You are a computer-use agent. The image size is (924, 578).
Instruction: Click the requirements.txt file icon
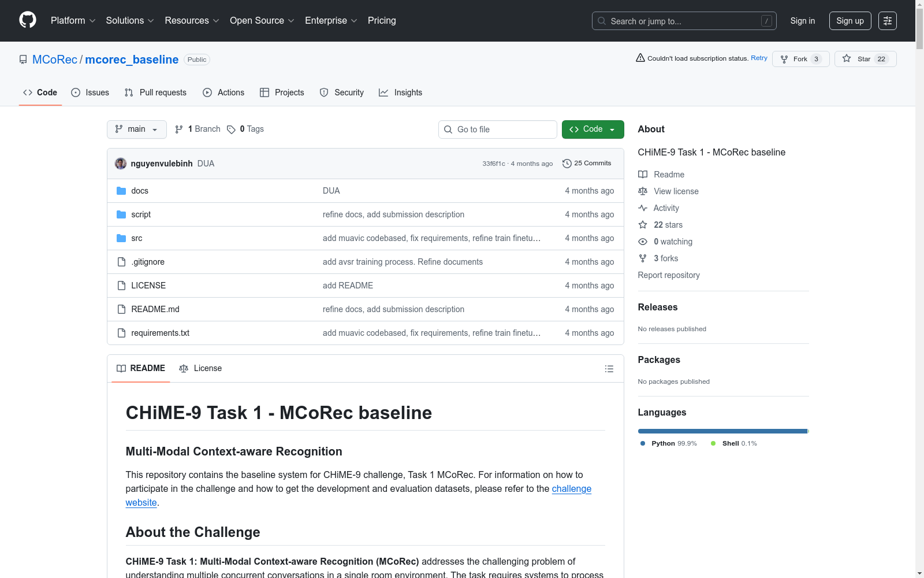121,333
